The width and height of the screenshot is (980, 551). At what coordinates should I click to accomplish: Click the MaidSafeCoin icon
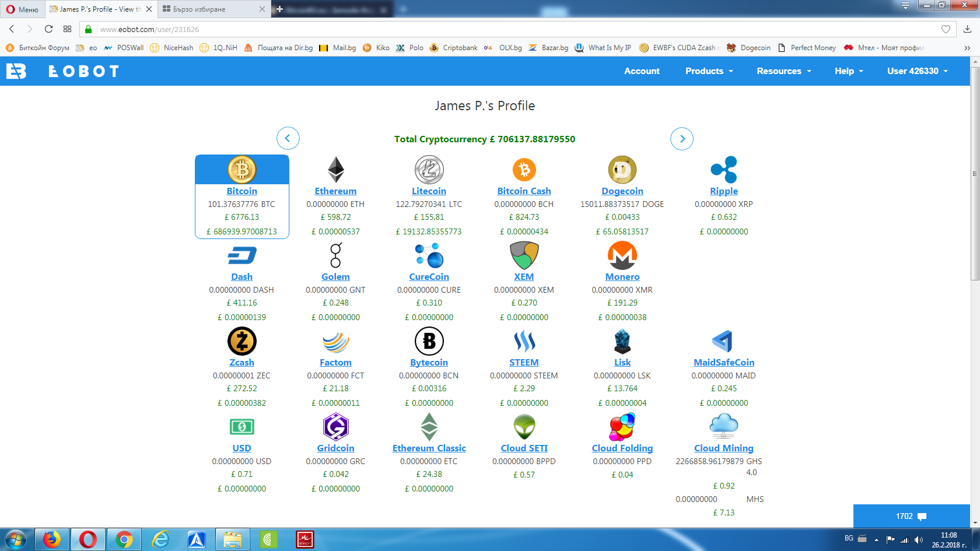click(x=723, y=341)
